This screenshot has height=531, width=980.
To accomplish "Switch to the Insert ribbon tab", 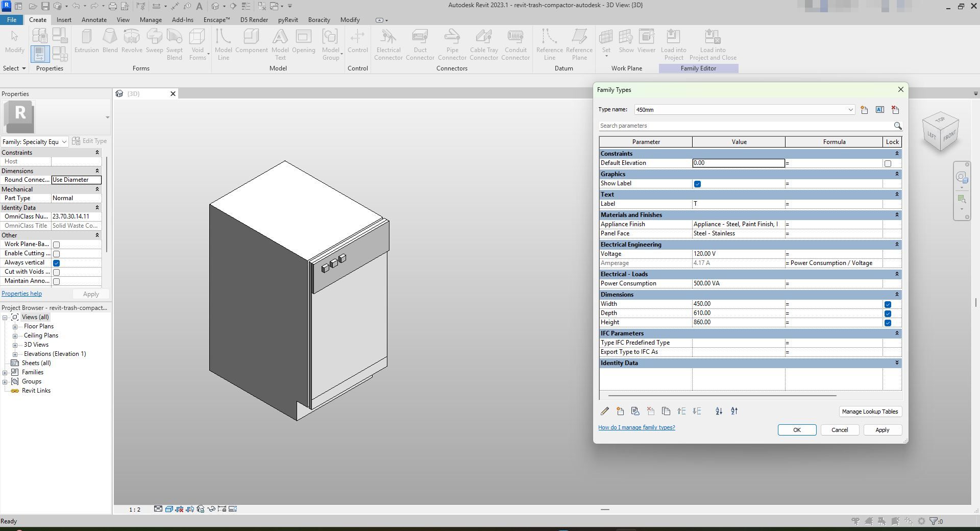I will (64, 20).
